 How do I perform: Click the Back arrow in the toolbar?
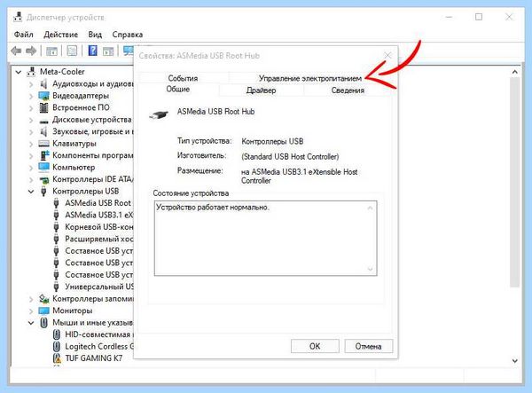16,51
